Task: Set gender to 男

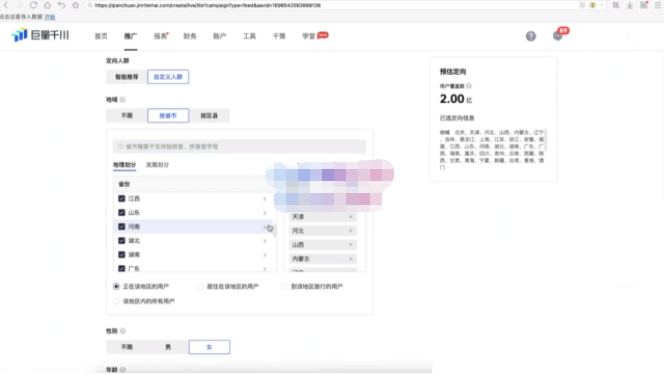Action: [168, 348]
